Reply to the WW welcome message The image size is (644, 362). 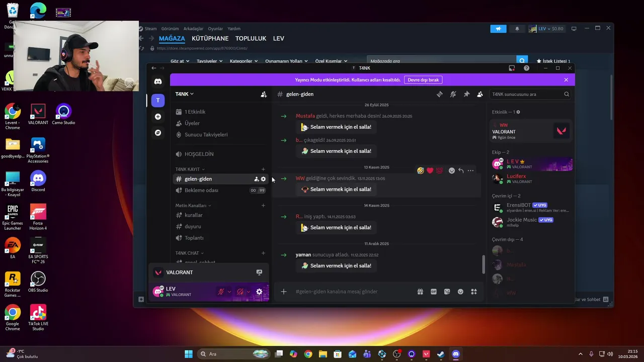[x=461, y=170]
